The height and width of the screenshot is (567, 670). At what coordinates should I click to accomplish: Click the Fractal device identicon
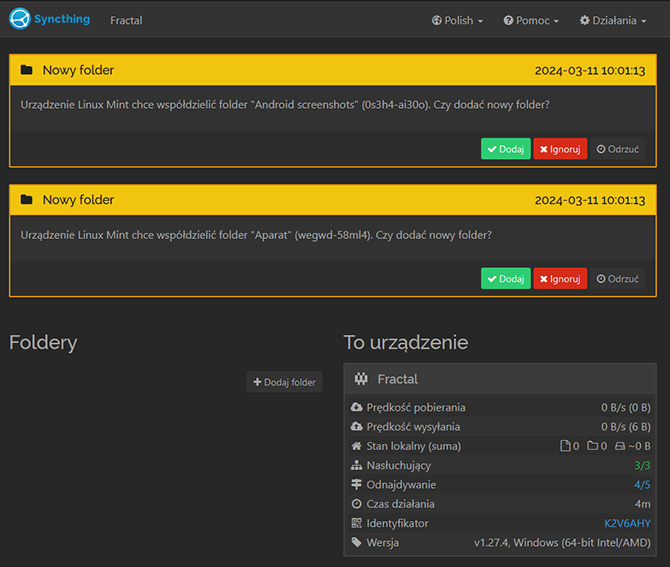coord(361,379)
